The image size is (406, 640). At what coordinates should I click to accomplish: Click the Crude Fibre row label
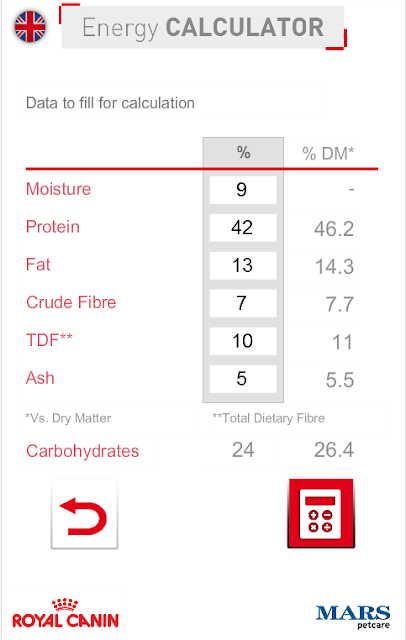[71, 302]
